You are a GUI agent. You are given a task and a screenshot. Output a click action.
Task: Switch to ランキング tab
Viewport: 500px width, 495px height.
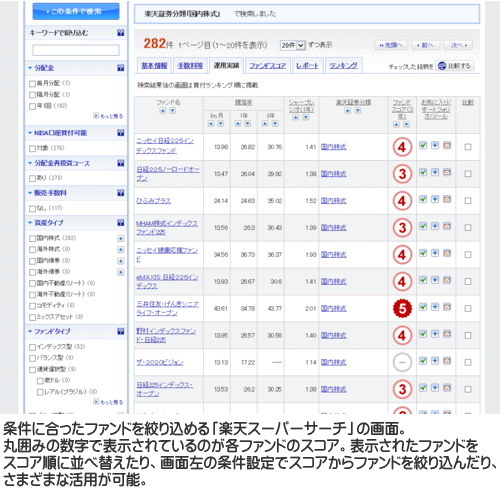pos(343,65)
